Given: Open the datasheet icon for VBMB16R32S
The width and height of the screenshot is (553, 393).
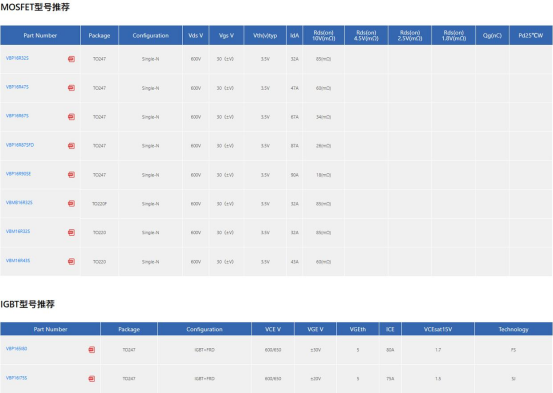Looking at the screenshot, I should coord(71,204).
